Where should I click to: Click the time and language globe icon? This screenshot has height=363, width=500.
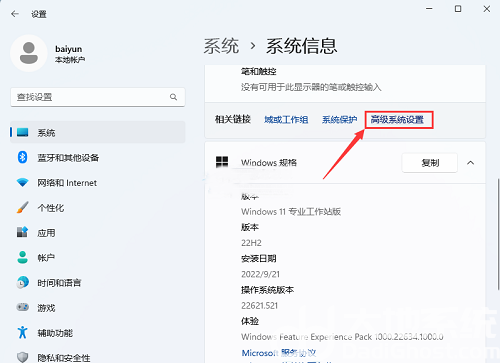pos(22,283)
